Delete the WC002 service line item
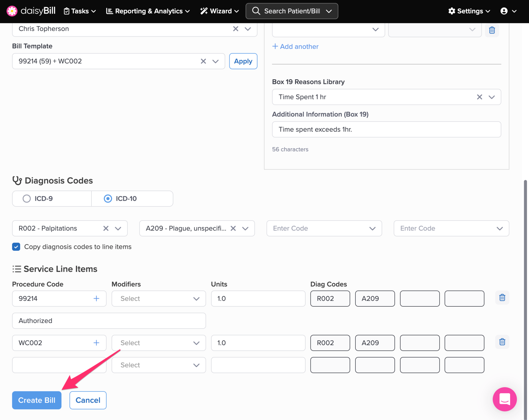This screenshot has width=529, height=420. [x=502, y=342]
